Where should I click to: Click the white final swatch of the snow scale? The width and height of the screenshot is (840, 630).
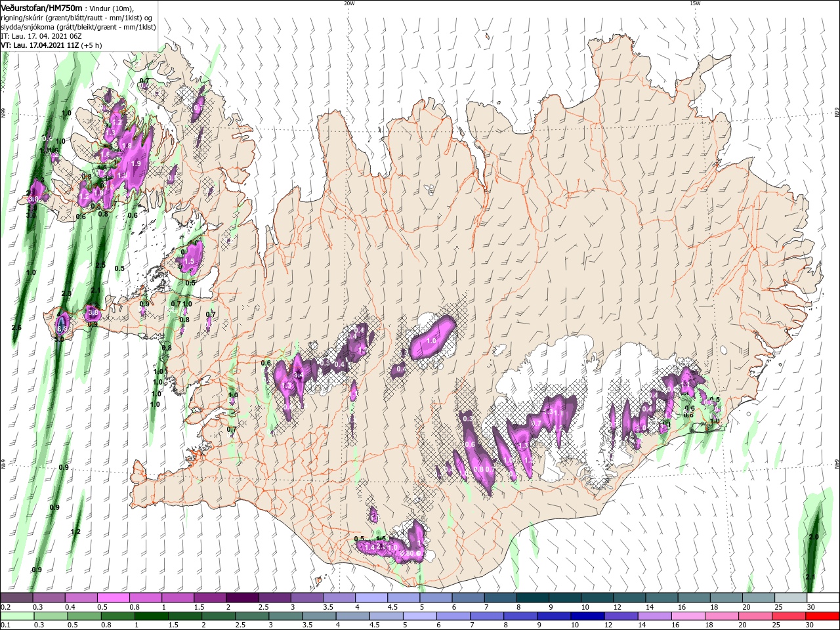coord(823,598)
